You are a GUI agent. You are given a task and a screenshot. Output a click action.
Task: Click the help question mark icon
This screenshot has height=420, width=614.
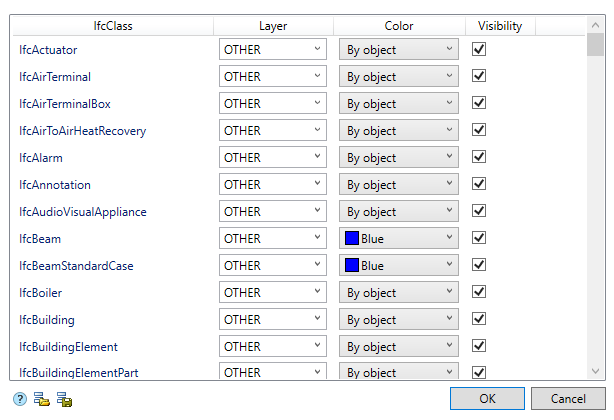20,399
